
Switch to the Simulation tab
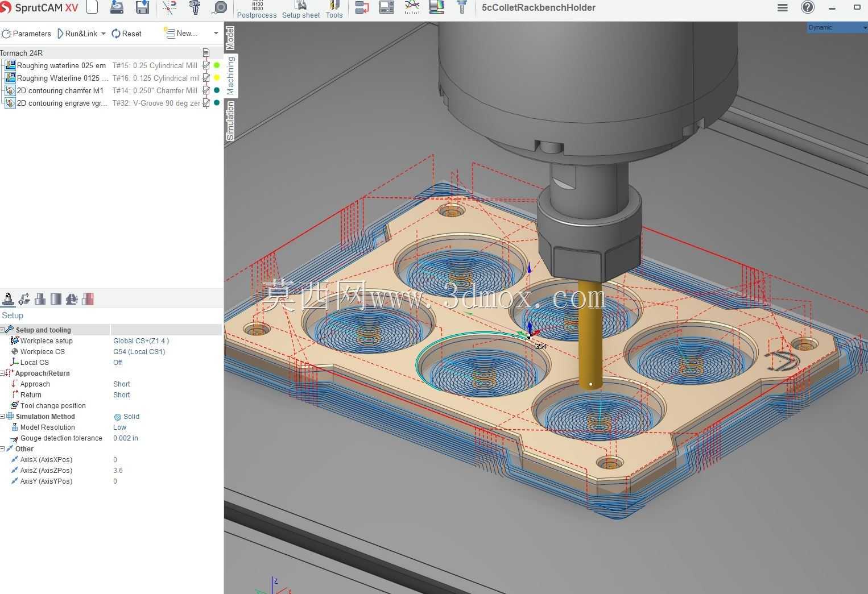[x=230, y=121]
